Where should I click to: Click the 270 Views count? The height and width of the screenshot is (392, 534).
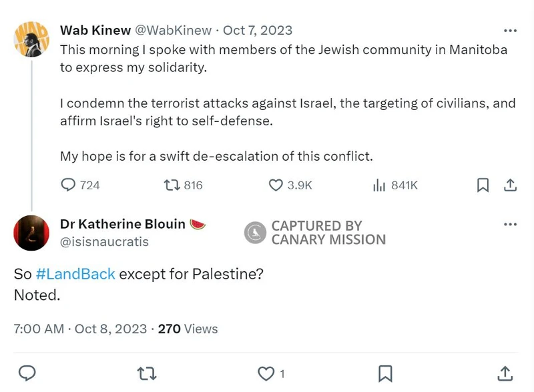coord(188,329)
